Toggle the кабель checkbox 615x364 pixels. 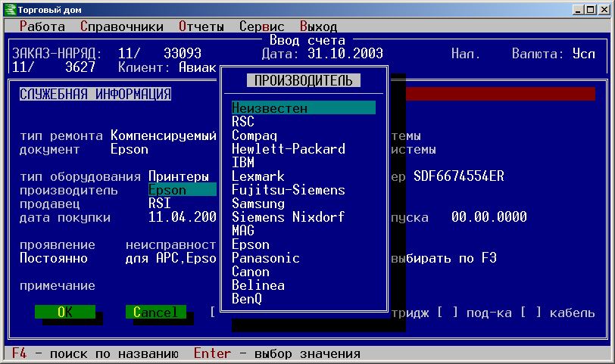[531, 313]
